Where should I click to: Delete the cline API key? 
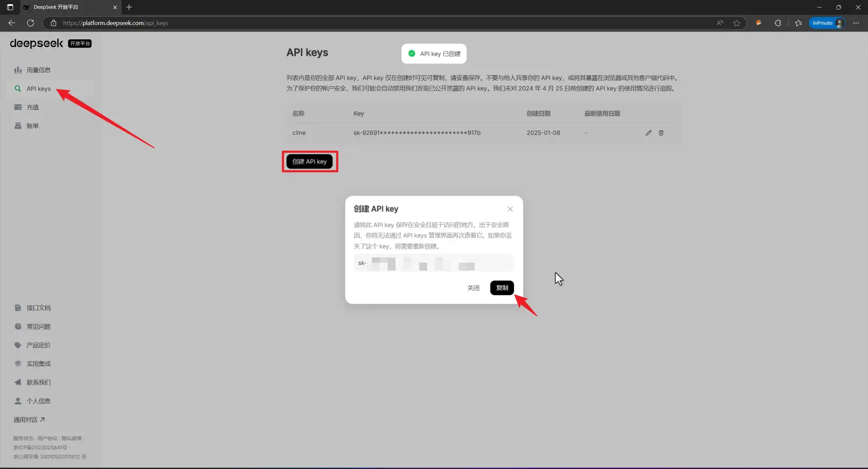(661, 133)
